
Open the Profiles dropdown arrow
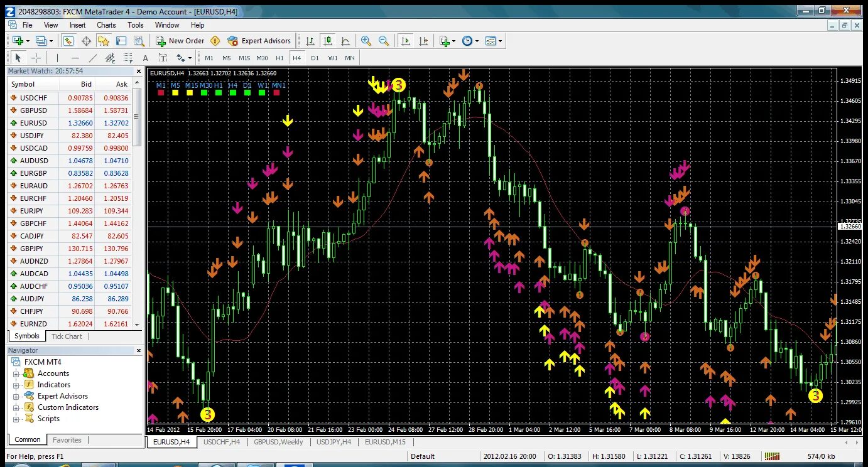coord(52,41)
